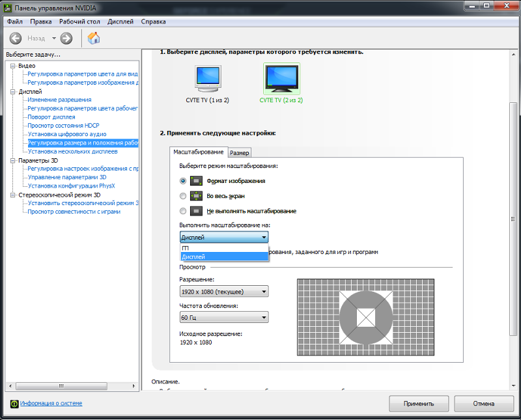Screen dimensions: 521x420
Task: Open the Информация о системе link
Action: tap(51, 403)
